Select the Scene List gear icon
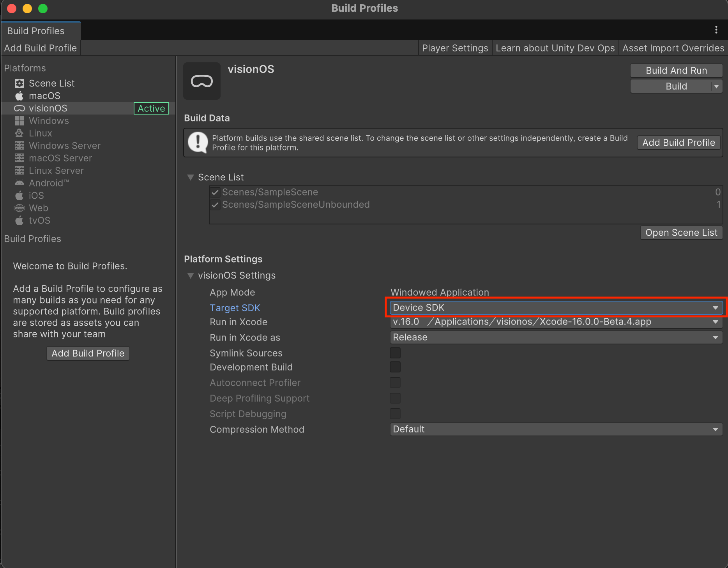728x568 pixels. (19, 83)
